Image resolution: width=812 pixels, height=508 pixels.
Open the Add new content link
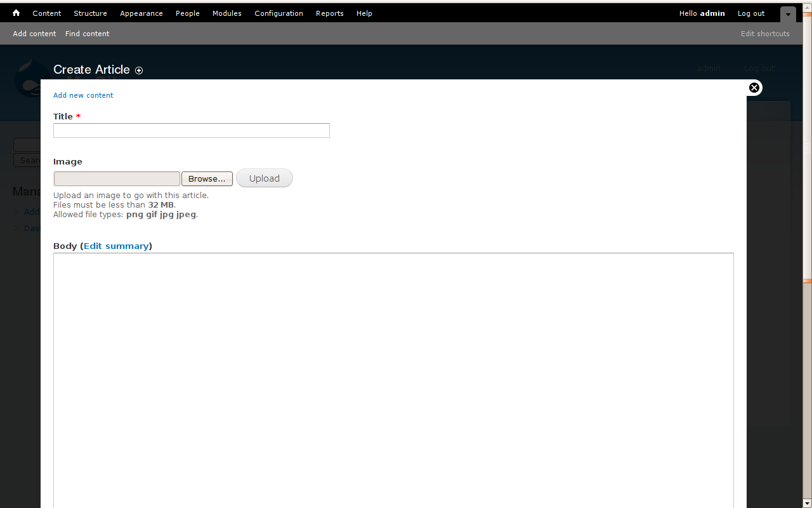(x=83, y=95)
